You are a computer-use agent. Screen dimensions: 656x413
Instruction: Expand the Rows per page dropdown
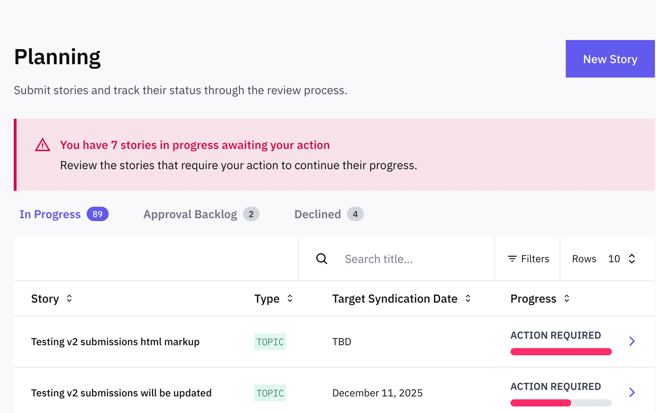[x=621, y=259]
